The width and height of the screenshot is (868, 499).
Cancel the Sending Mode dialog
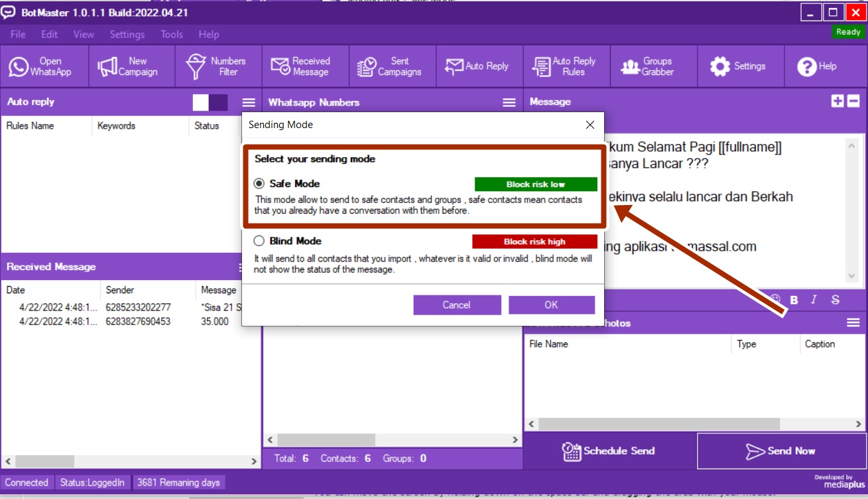tap(457, 305)
